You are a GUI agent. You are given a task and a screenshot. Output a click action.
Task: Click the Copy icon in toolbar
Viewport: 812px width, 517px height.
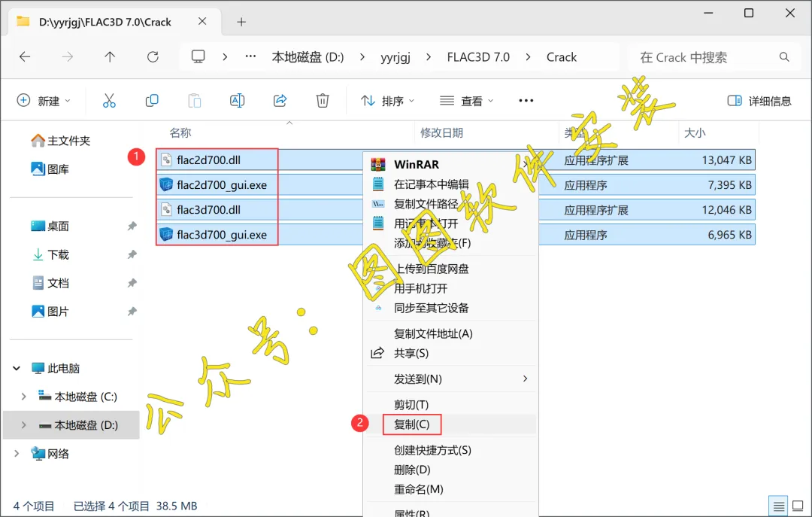pos(152,101)
